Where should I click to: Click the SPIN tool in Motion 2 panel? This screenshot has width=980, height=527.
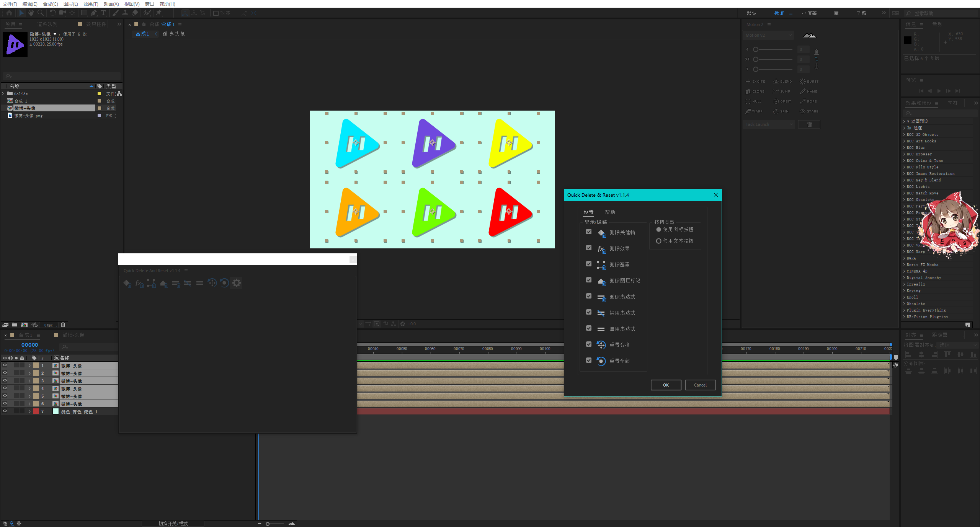pos(781,111)
